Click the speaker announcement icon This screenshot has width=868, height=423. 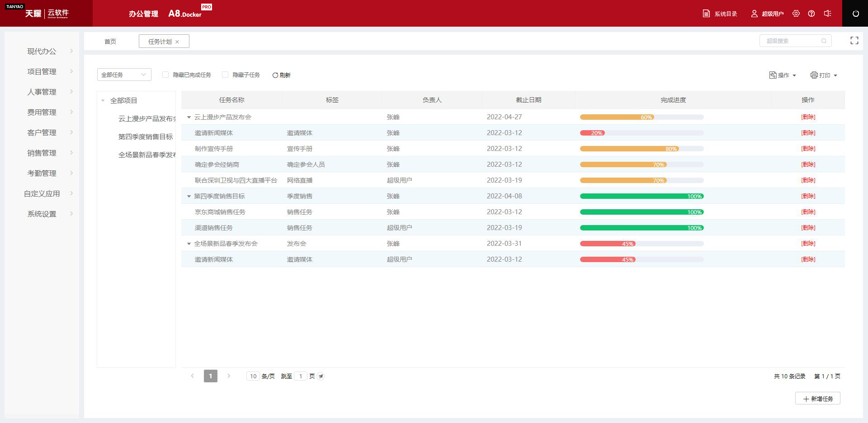(x=827, y=14)
